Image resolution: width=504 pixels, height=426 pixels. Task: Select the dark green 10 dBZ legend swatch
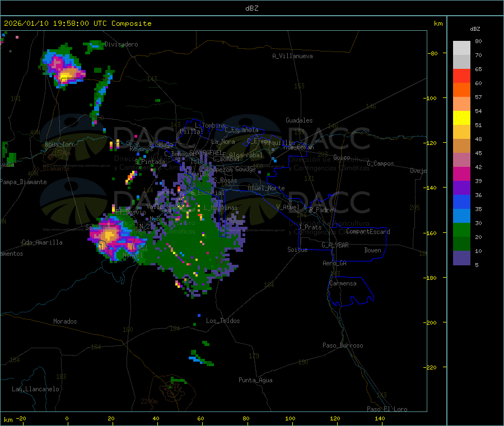pyautogui.click(x=461, y=244)
